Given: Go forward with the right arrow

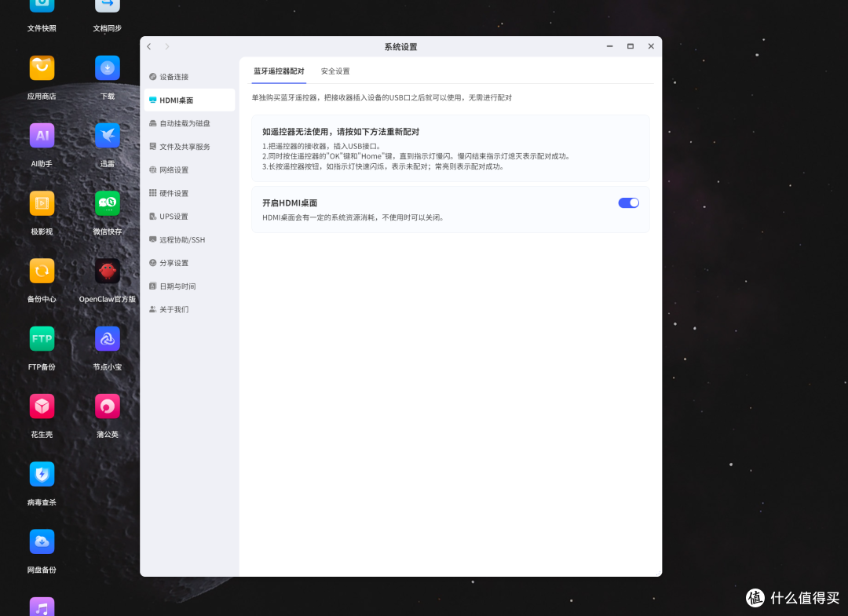Looking at the screenshot, I should click(x=167, y=46).
